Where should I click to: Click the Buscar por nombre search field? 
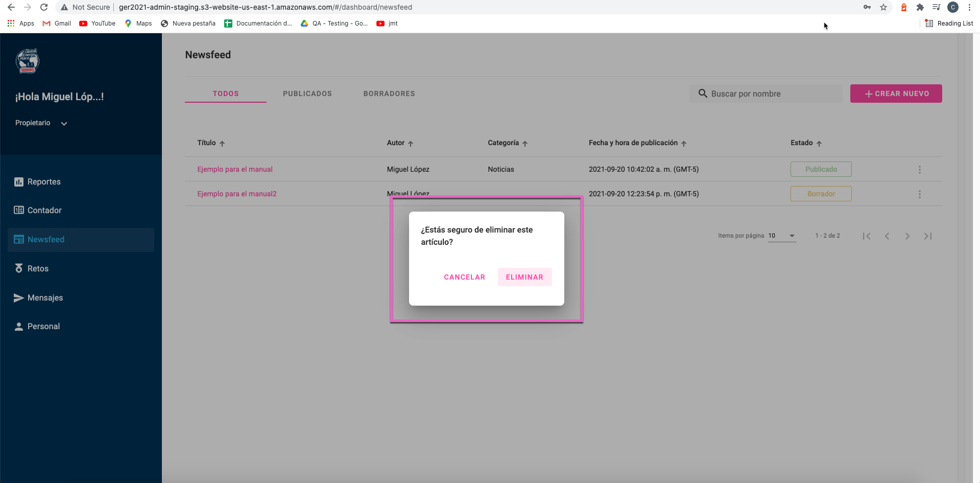[x=766, y=94]
